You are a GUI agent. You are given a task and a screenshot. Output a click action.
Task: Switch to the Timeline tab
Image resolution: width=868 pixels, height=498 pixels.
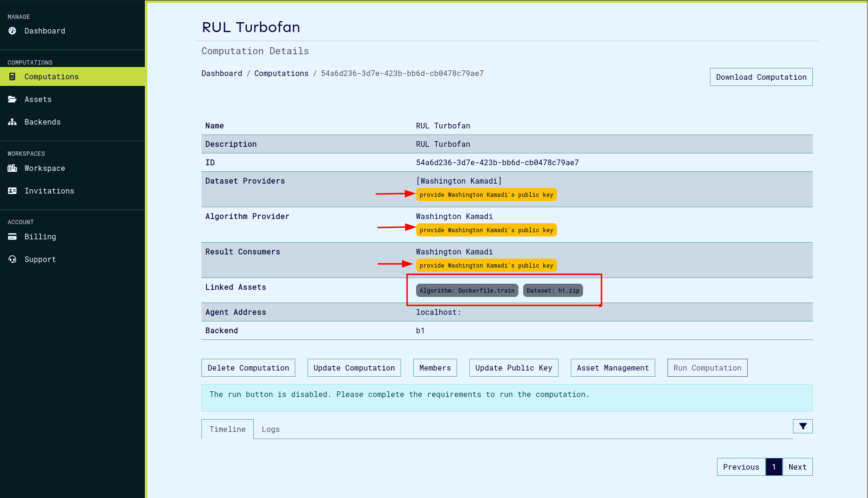tap(227, 429)
